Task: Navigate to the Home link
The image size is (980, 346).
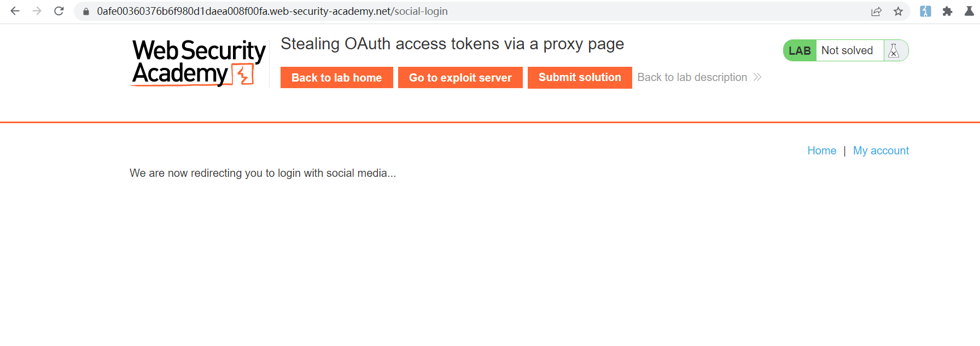Action: 821,151
